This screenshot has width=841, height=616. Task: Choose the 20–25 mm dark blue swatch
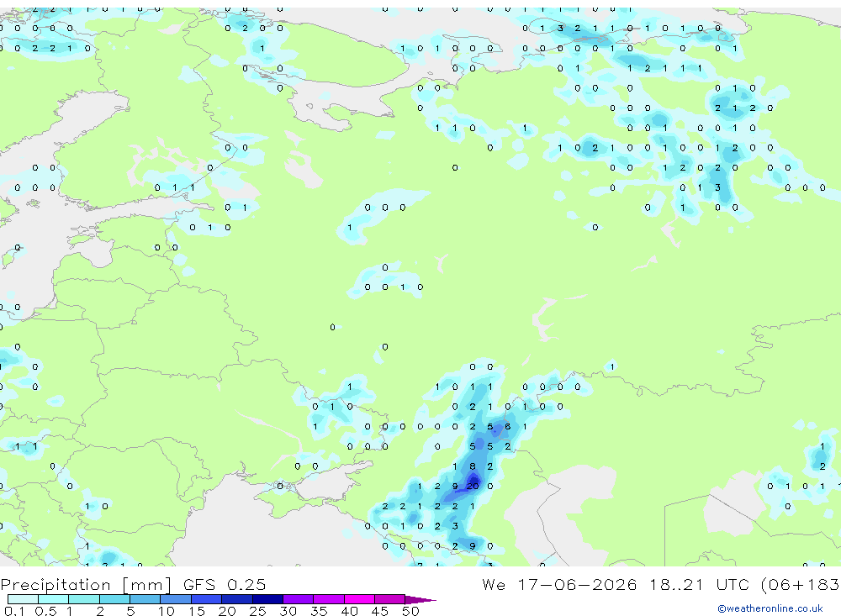237,599
